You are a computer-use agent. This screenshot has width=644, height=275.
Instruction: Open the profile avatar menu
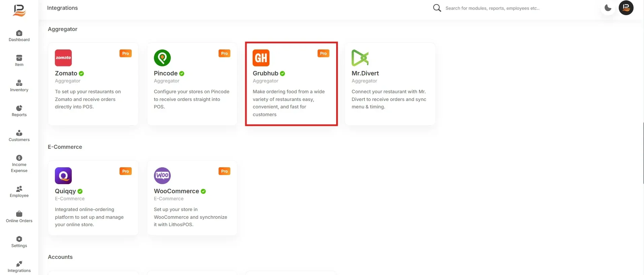click(x=626, y=8)
